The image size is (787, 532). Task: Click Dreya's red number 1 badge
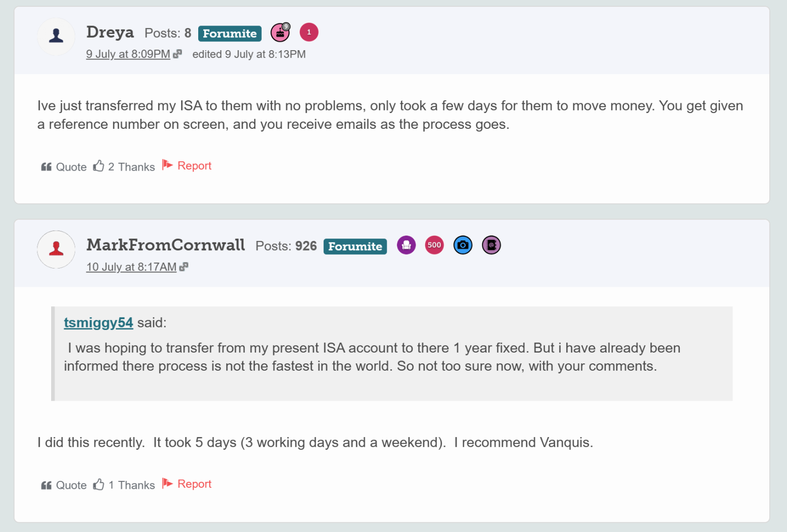pyautogui.click(x=309, y=32)
